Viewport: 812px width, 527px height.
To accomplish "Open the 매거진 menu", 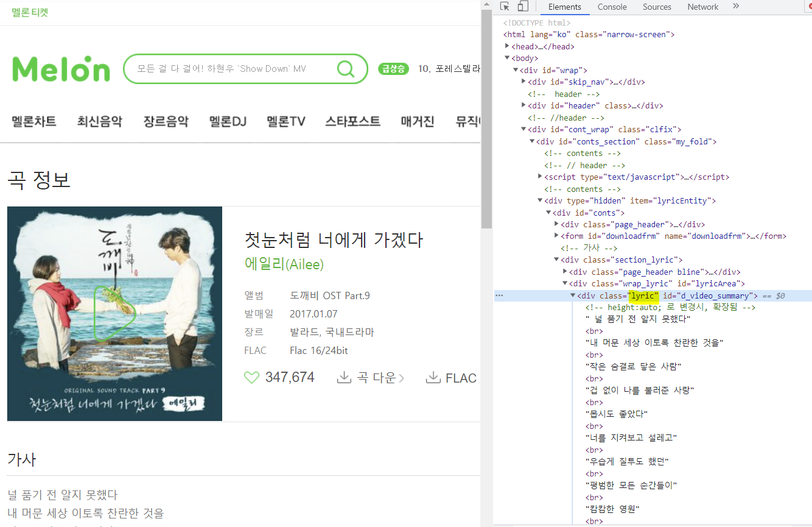I will (x=418, y=121).
